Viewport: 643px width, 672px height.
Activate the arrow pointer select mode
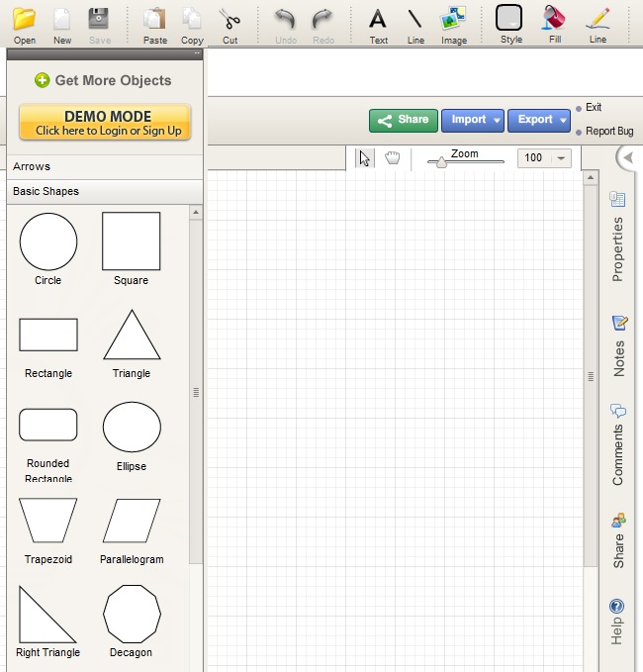tap(365, 158)
